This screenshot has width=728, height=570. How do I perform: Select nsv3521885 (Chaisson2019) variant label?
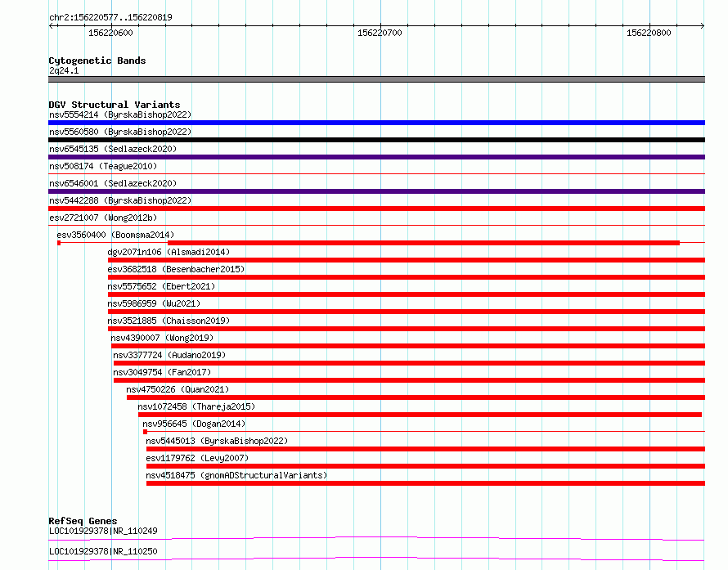[169, 321]
